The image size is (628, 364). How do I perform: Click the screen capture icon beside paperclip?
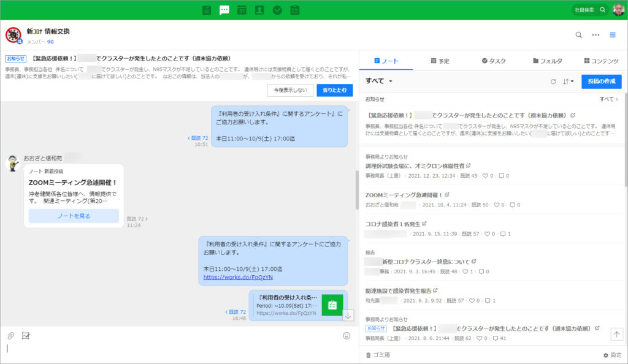click(x=26, y=336)
